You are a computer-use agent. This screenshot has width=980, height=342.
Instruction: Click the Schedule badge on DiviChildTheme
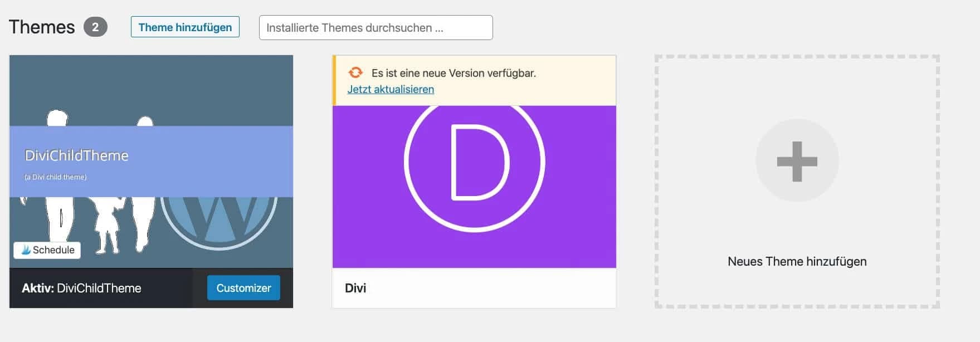click(47, 250)
